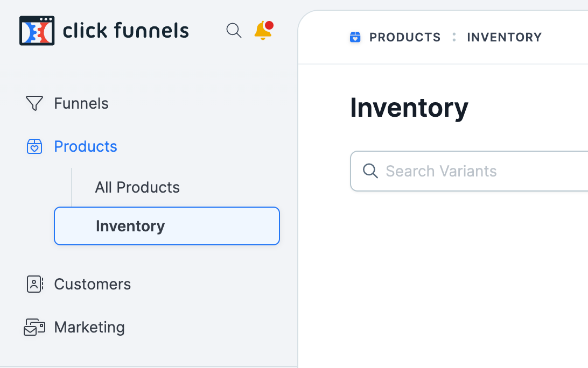Click the Funnels funnel icon
588x368 pixels.
click(34, 103)
